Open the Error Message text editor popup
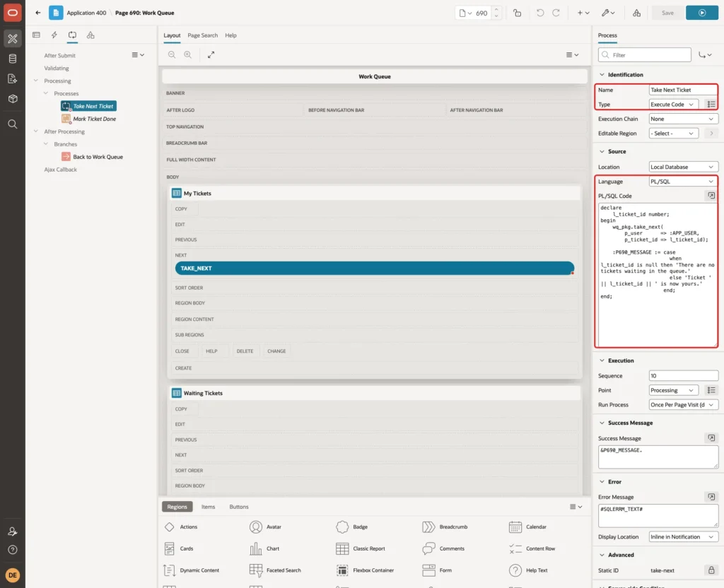The width and height of the screenshot is (724, 588). point(711,497)
